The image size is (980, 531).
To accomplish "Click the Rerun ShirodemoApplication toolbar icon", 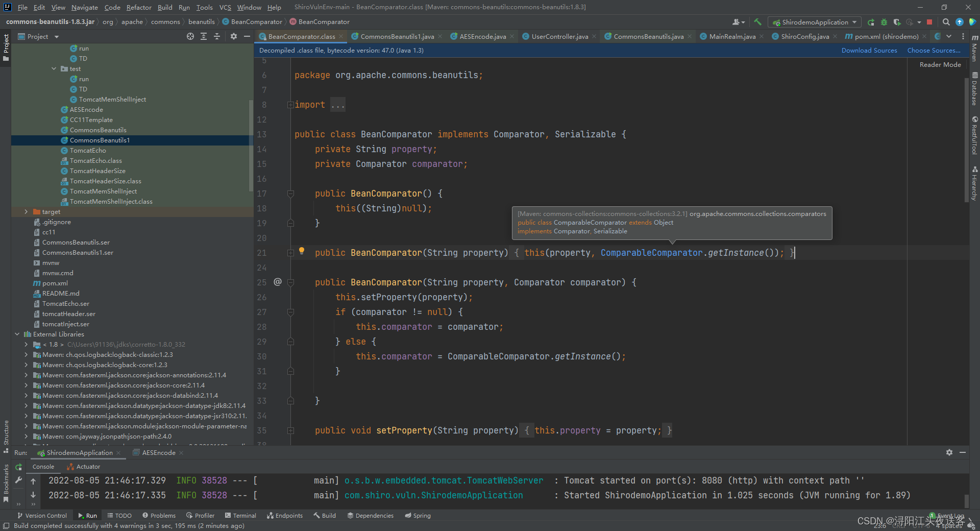I will coord(871,22).
